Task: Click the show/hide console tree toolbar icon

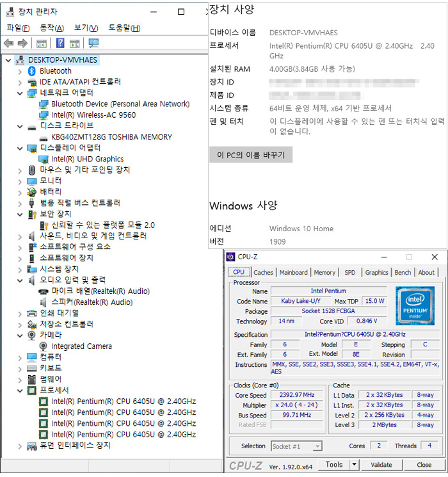Action: [42, 44]
